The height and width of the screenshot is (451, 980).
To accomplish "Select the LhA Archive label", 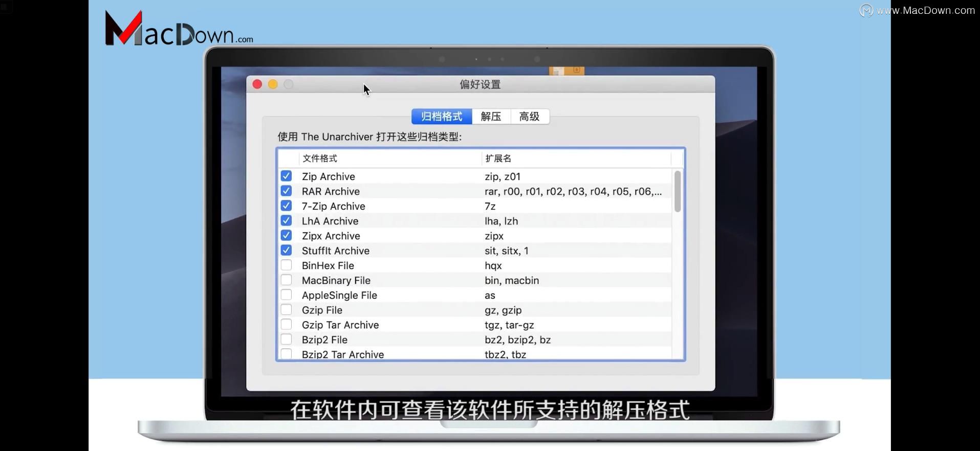I will (x=330, y=221).
